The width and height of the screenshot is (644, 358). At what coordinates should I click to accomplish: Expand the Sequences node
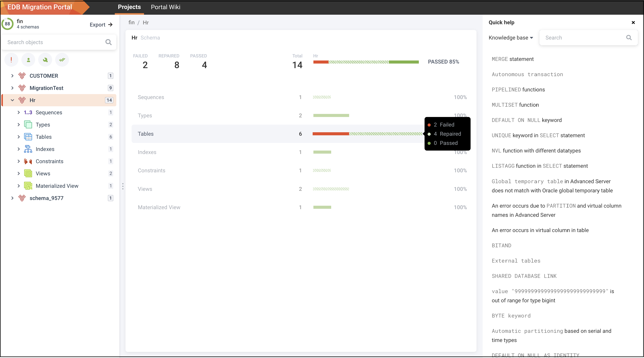pos(19,112)
